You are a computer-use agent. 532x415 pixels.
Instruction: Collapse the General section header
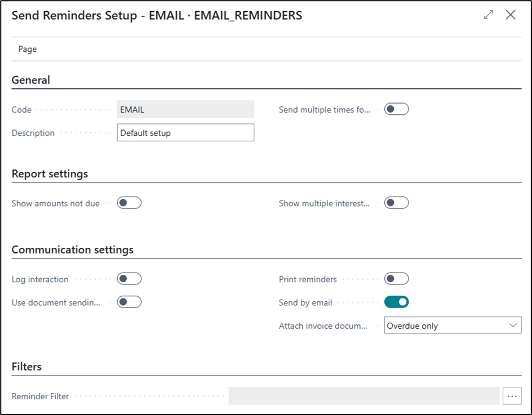tap(31, 80)
